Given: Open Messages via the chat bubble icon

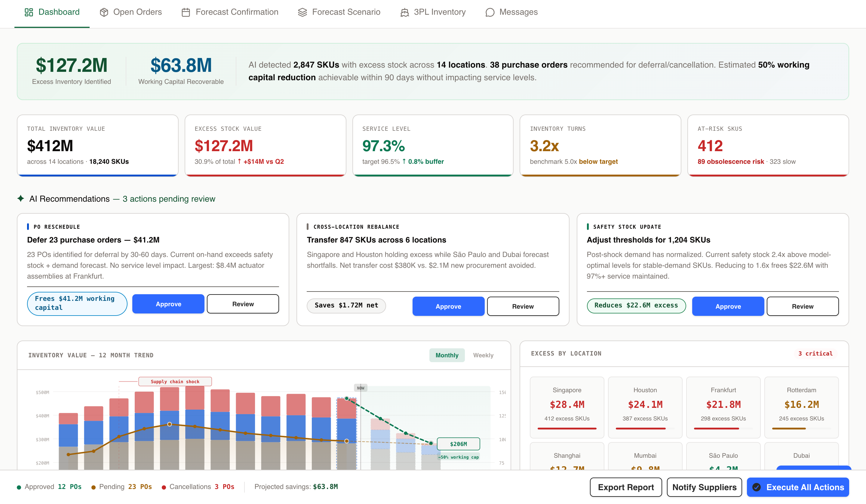Looking at the screenshot, I should coord(489,12).
